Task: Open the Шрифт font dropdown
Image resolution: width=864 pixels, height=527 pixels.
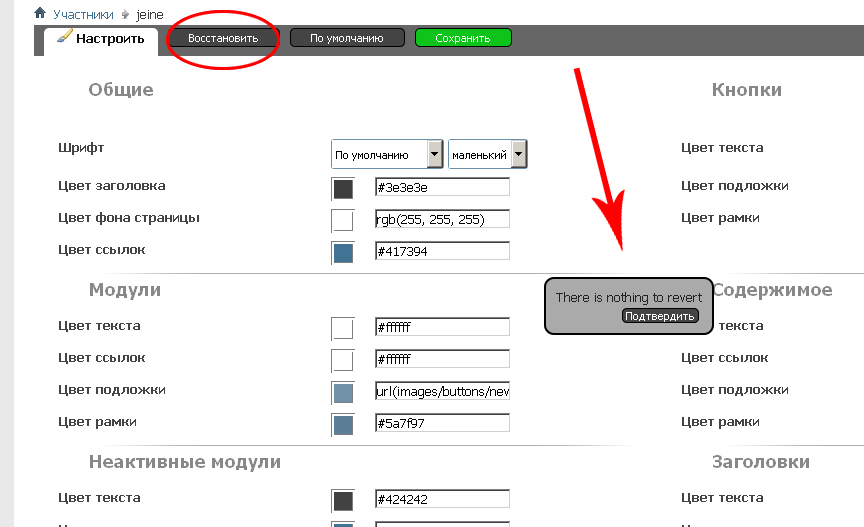Action: pos(387,154)
